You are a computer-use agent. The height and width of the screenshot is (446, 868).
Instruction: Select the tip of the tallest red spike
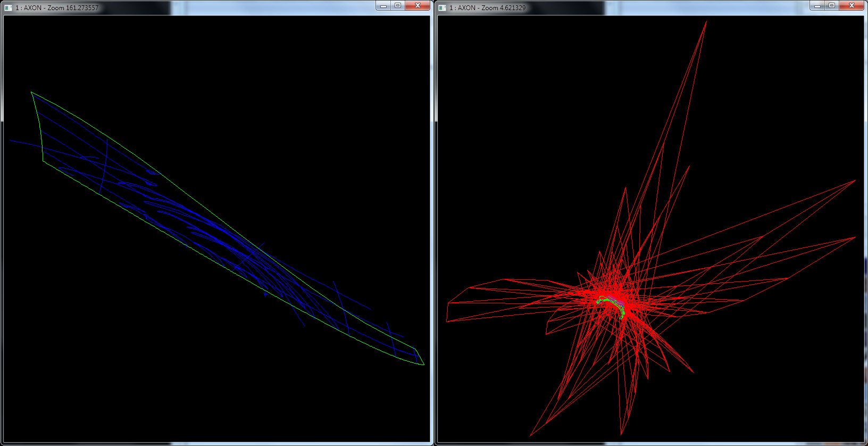click(706, 22)
